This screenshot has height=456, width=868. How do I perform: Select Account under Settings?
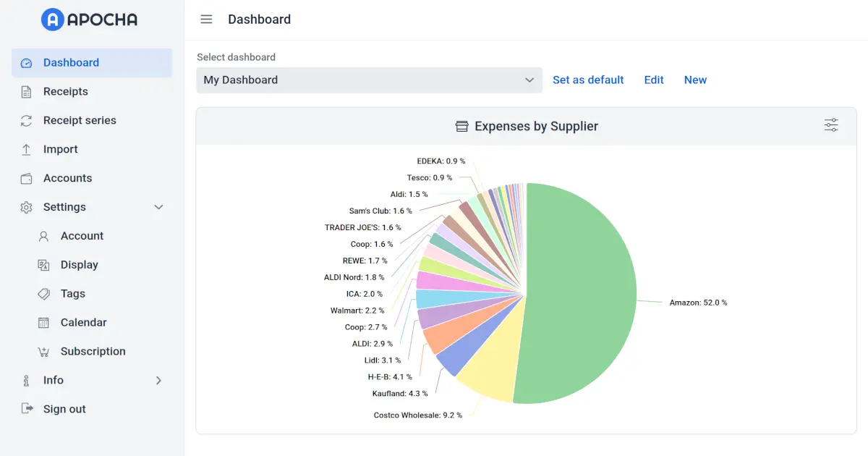tap(82, 236)
